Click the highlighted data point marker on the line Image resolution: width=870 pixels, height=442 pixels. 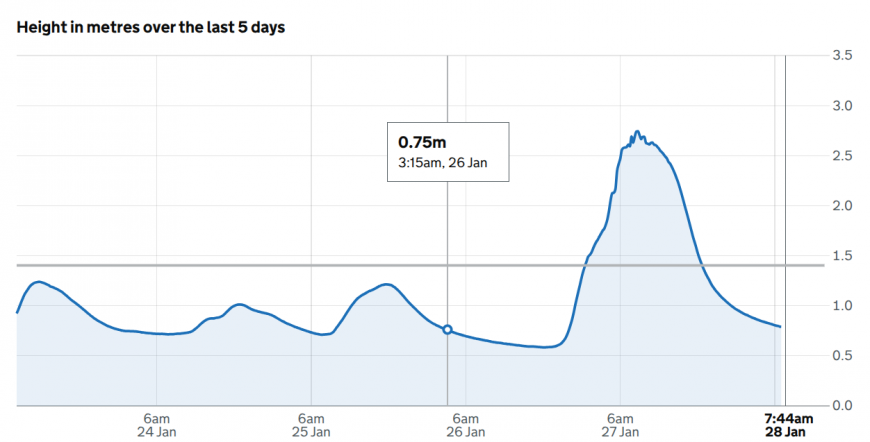[447, 329]
